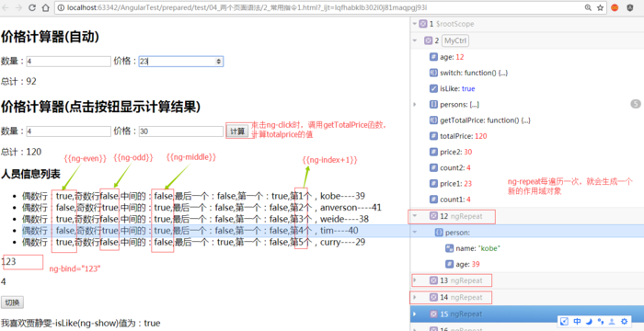
Task: Click string icon beside name: "kobe"
Action: tap(450, 248)
